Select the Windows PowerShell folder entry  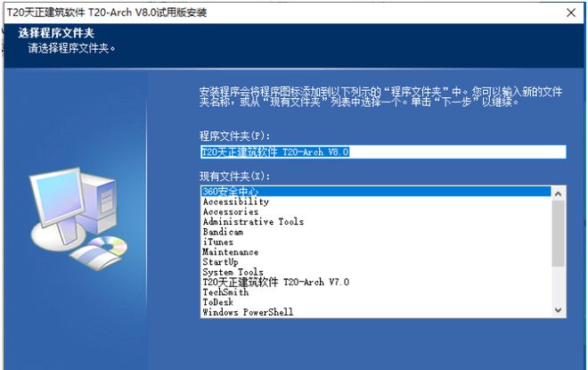coord(376,312)
